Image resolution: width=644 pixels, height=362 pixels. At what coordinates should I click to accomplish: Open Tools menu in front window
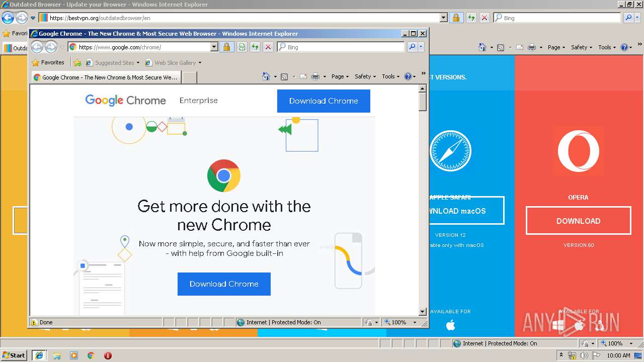click(x=390, y=76)
